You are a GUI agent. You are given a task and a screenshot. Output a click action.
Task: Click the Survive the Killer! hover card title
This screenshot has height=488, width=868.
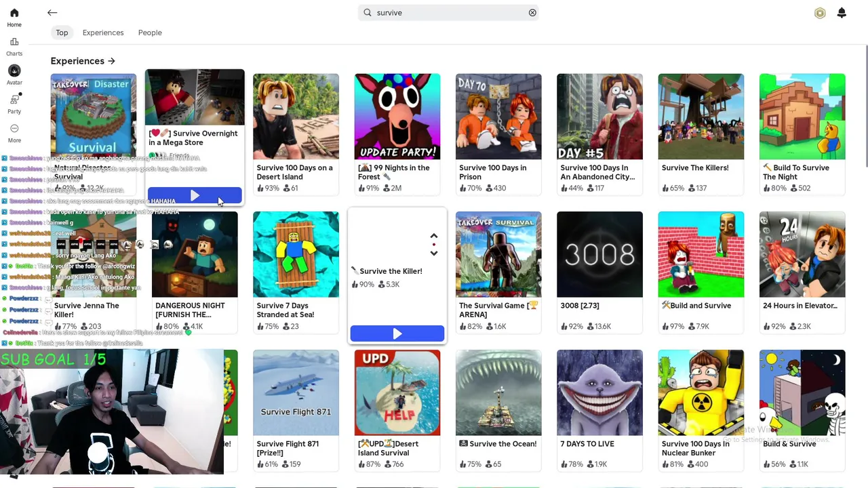point(387,271)
